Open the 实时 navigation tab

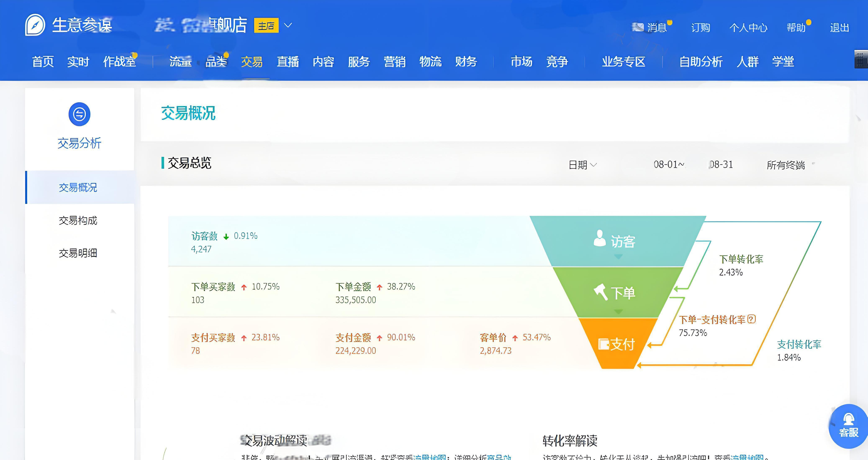[x=78, y=62]
